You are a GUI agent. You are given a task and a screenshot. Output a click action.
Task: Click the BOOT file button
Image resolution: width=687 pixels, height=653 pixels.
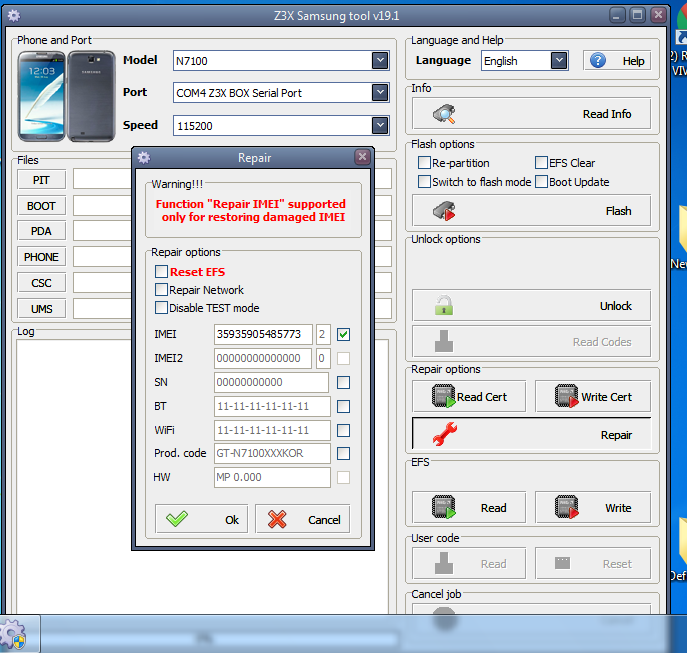[x=42, y=206]
